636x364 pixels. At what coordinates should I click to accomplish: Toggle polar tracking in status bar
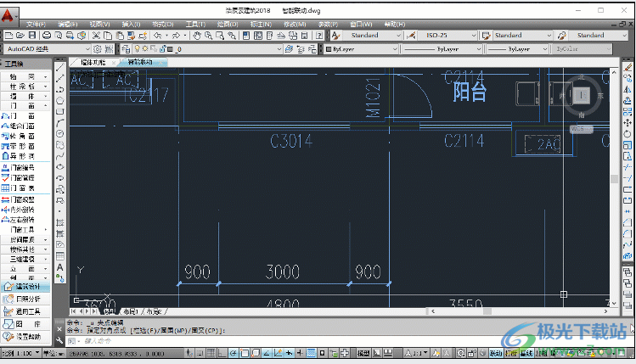(x=234, y=353)
